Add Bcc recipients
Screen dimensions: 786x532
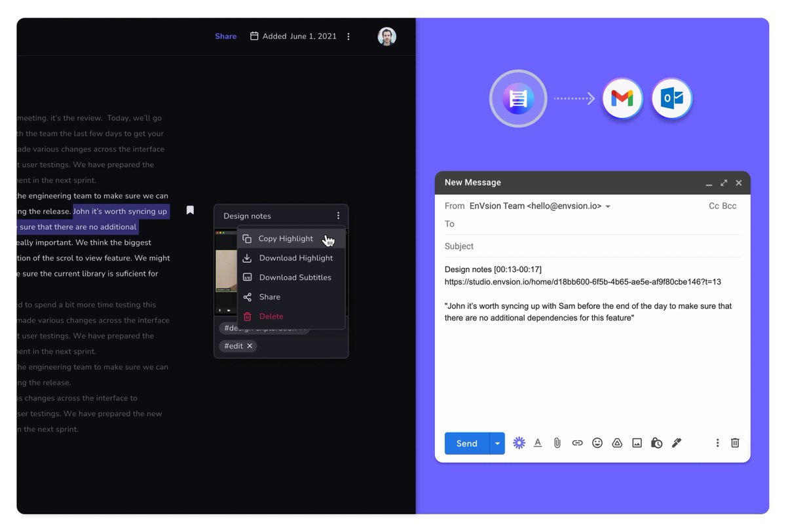(x=729, y=206)
